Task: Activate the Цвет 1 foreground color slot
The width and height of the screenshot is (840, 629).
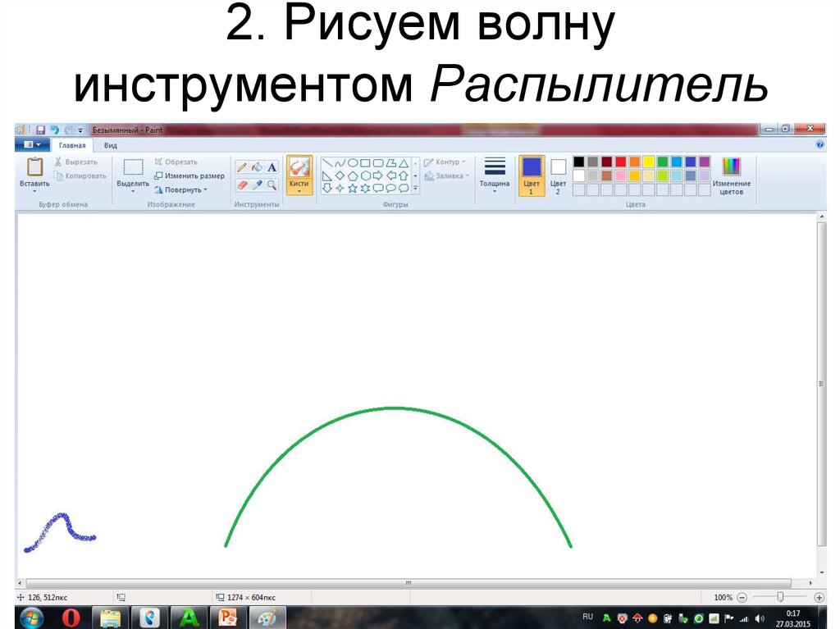Action: pyautogui.click(x=531, y=174)
